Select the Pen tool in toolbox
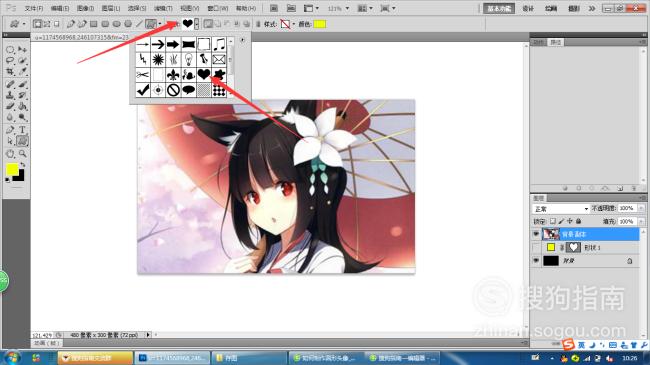The image size is (650, 365). (x=10, y=130)
